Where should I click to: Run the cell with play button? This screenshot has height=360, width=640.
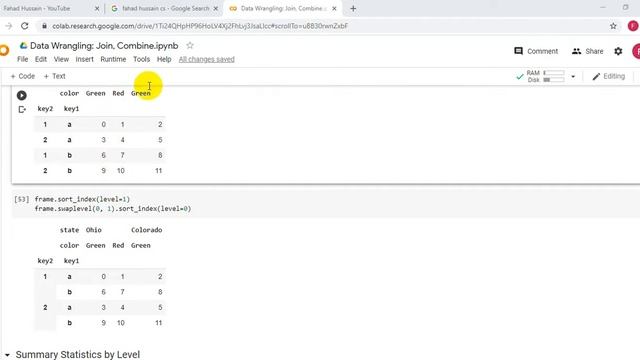tap(22, 95)
